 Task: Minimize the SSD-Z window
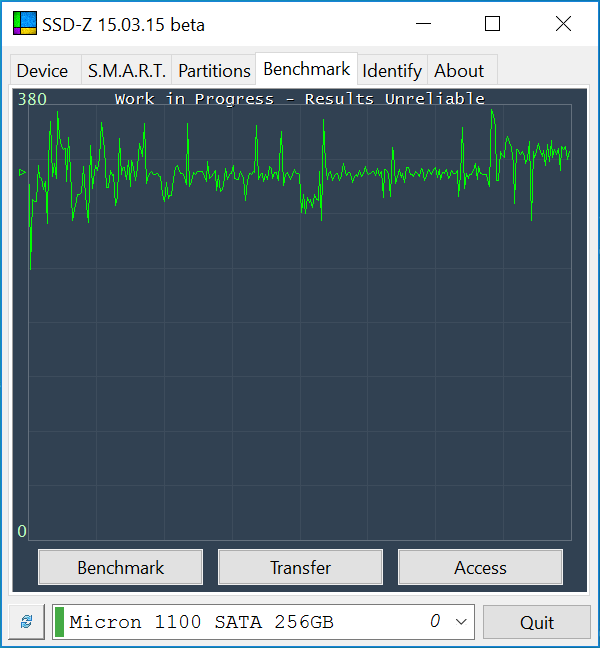[423, 24]
